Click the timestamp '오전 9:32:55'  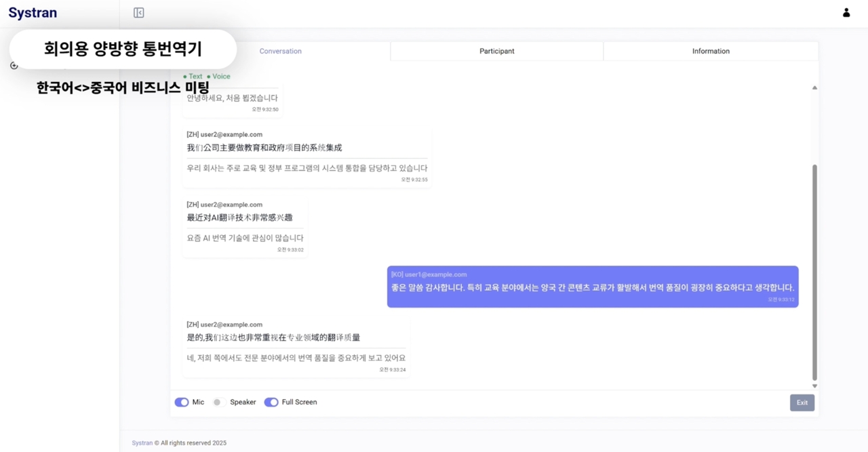pyautogui.click(x=414, y=180)
